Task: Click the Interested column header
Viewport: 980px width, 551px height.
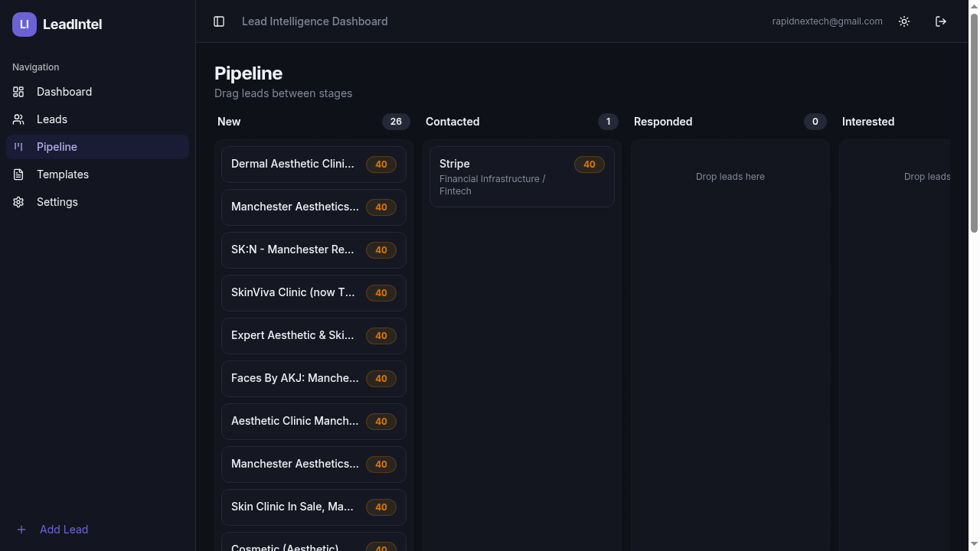Action: coord(868,122)
